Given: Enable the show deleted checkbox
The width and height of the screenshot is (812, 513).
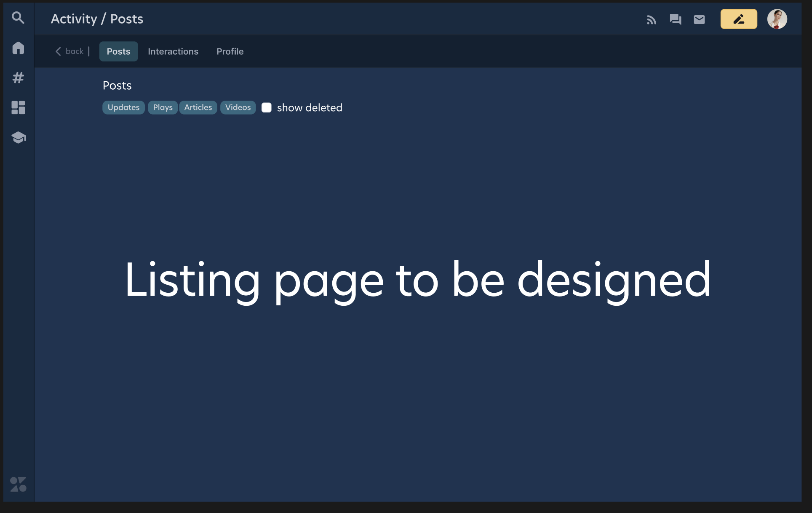Looking at the screenshot, I should [267, 107].
